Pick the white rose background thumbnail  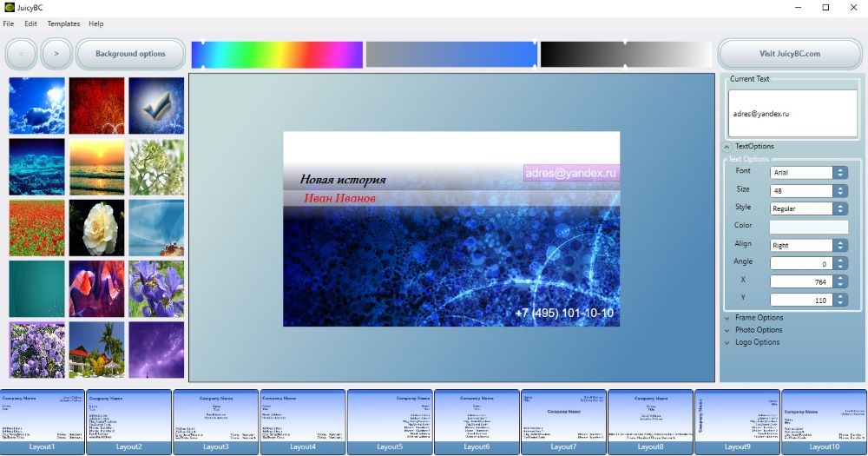96,228
